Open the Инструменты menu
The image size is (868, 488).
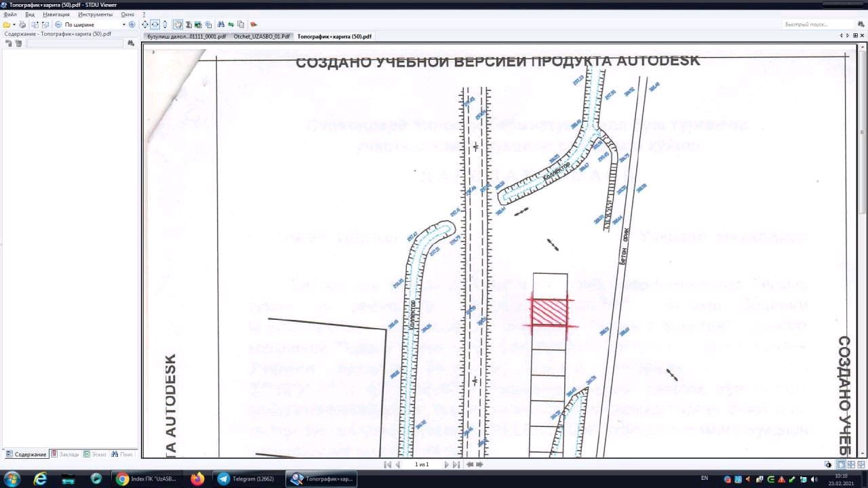click(x=95, y=14)
